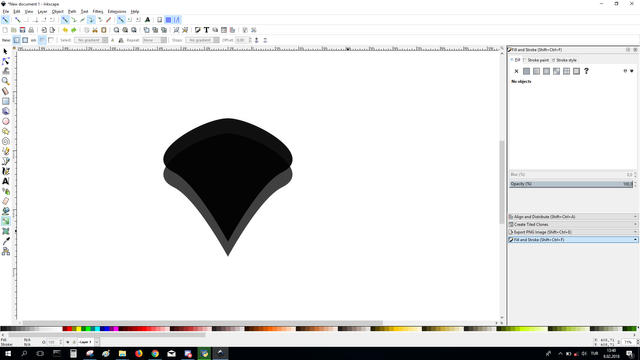Select the Pencil freehand tool
The height and width of the screenshot is (360, 640).
pos(5,151)
